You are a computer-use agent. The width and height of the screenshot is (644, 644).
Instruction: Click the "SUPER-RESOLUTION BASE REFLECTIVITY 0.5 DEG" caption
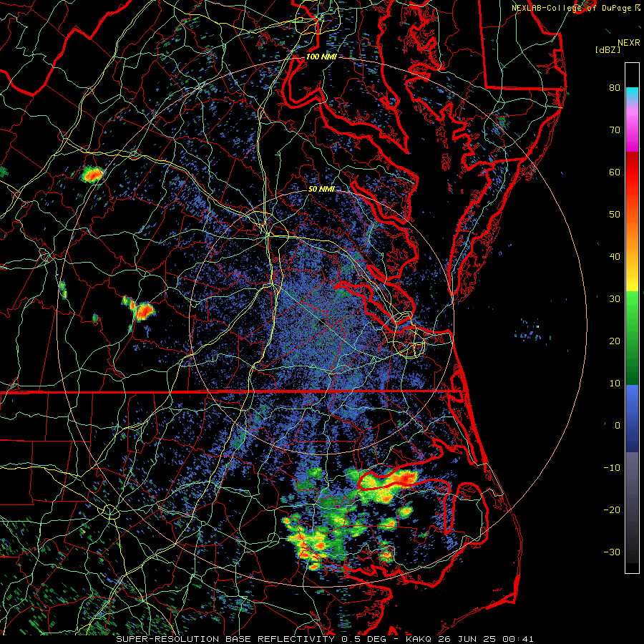point(251,639)
